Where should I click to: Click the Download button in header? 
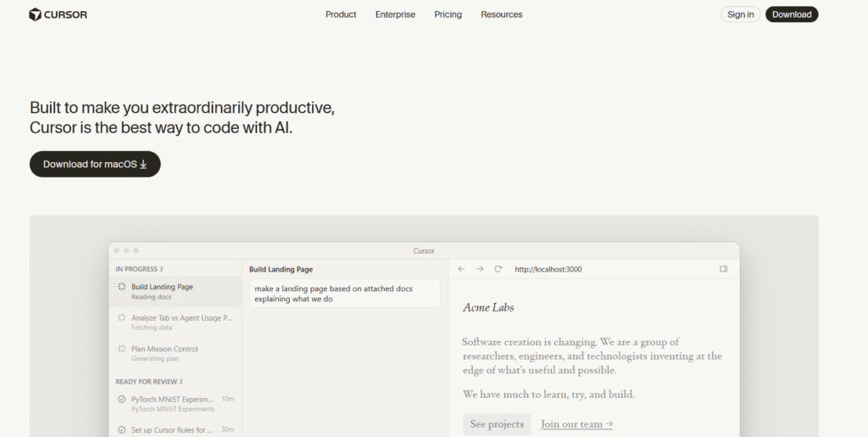coord(792,14)
